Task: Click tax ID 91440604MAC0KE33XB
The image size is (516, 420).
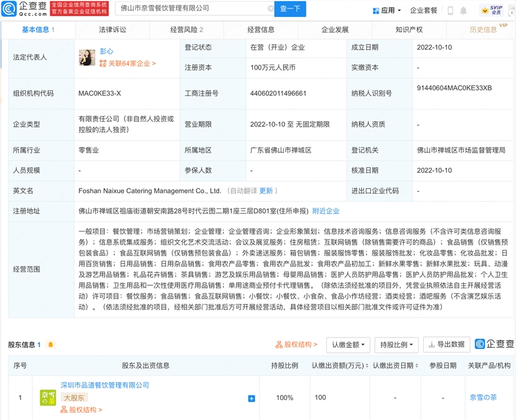Action: pyautogui.click(x=454, y=88)
